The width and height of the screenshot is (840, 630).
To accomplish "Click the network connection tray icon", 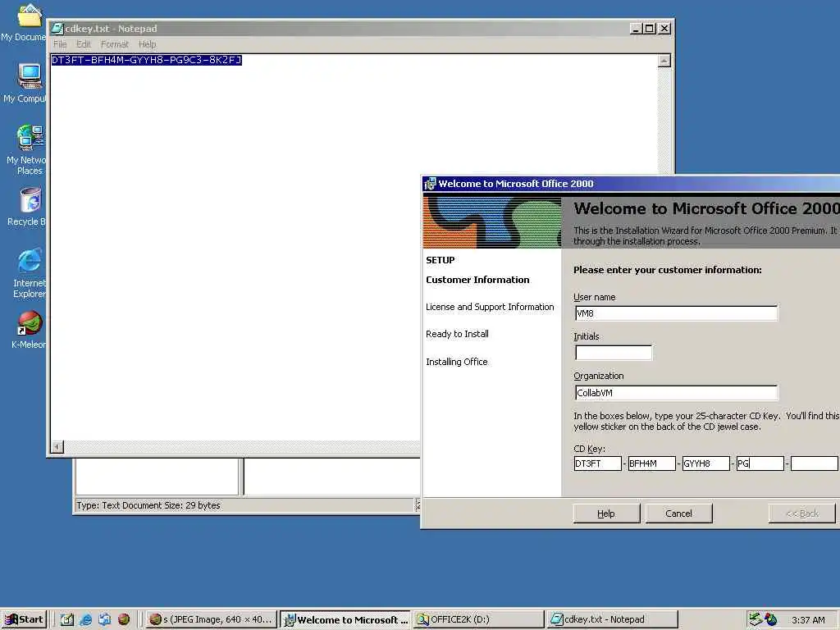I will [x=756, y=619].
